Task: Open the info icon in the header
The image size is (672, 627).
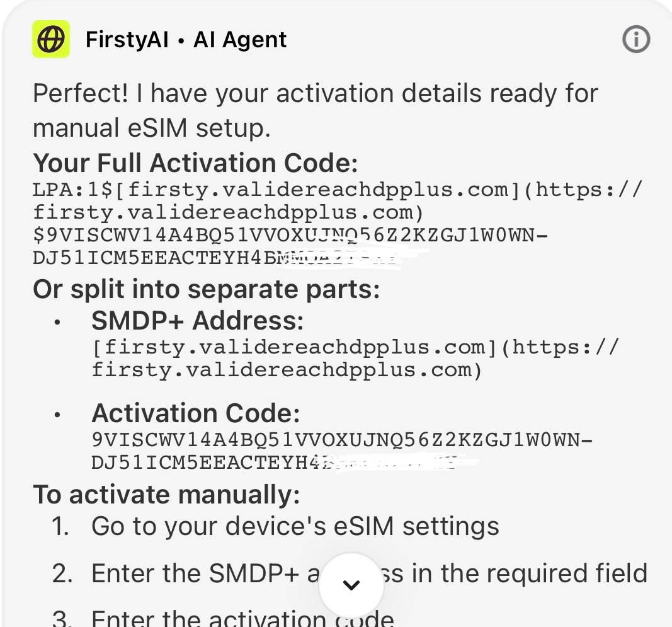Action: (636, 40)
